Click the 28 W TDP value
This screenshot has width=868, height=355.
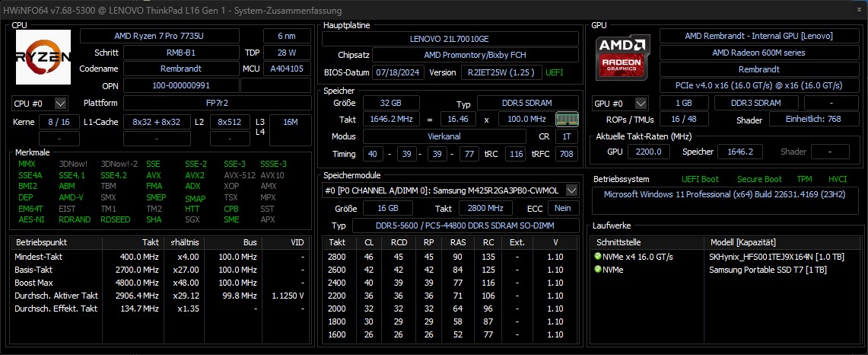click(287, 53)
